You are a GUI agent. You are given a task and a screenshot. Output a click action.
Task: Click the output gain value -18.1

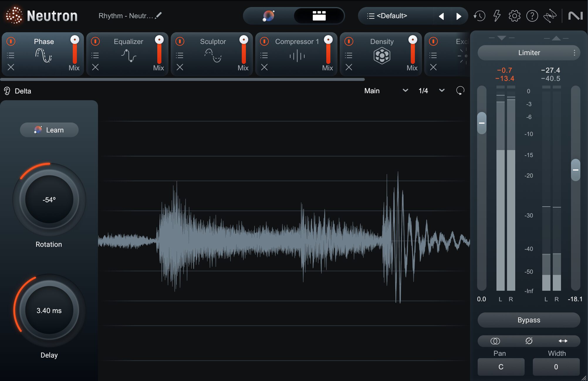point(575,299)
